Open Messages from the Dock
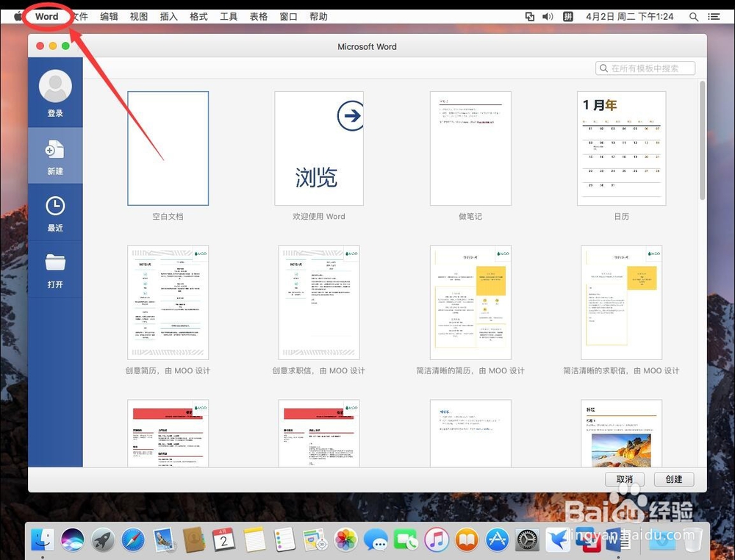Image resolution: width=735 pixels, height=560 pixels. click(x=376, y=540)
